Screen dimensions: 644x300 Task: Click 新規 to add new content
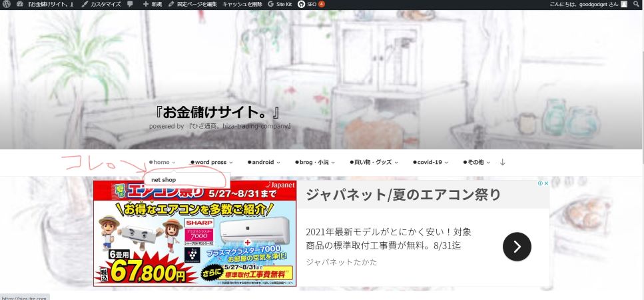coord(153,4)
